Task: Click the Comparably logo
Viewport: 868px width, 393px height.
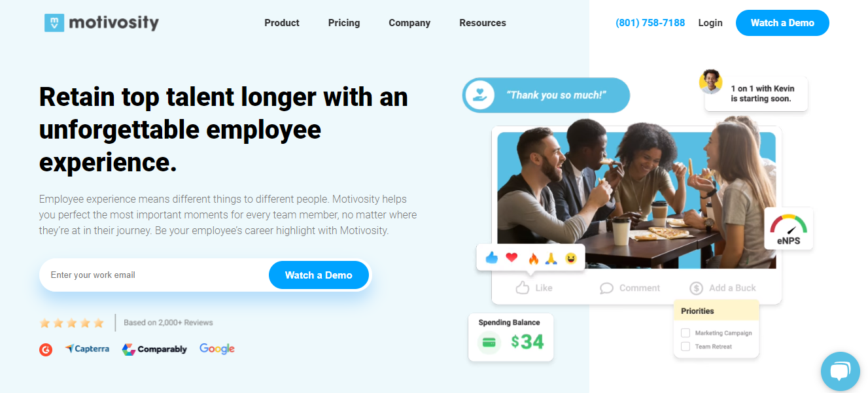Action: point(154,349)
